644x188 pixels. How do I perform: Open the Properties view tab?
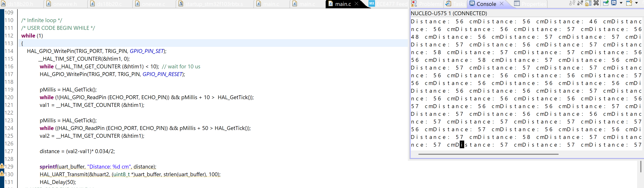click(530, 4)
